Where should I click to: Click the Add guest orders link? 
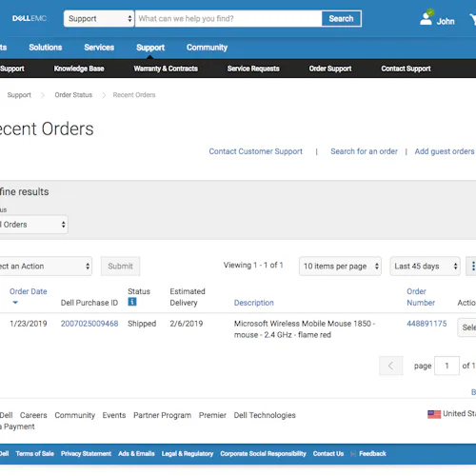click(x=445, y=151)
